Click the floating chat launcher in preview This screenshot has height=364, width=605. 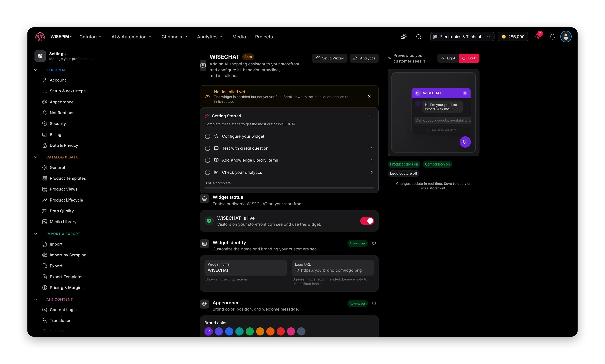465,142
